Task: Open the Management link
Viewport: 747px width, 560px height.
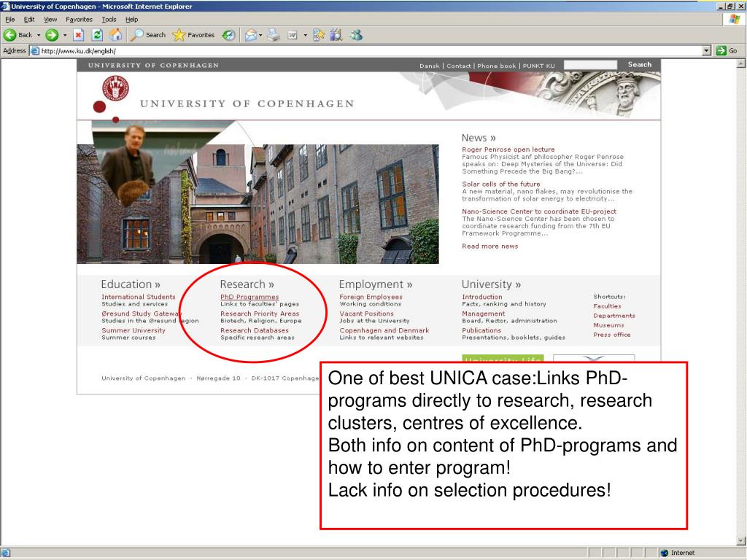Action: (483, 314)
